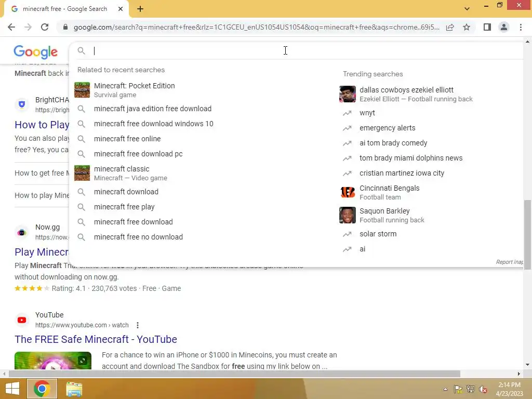Open a new tab with plus button
Screen dimensions: 532x399
[x=140, y=9]
